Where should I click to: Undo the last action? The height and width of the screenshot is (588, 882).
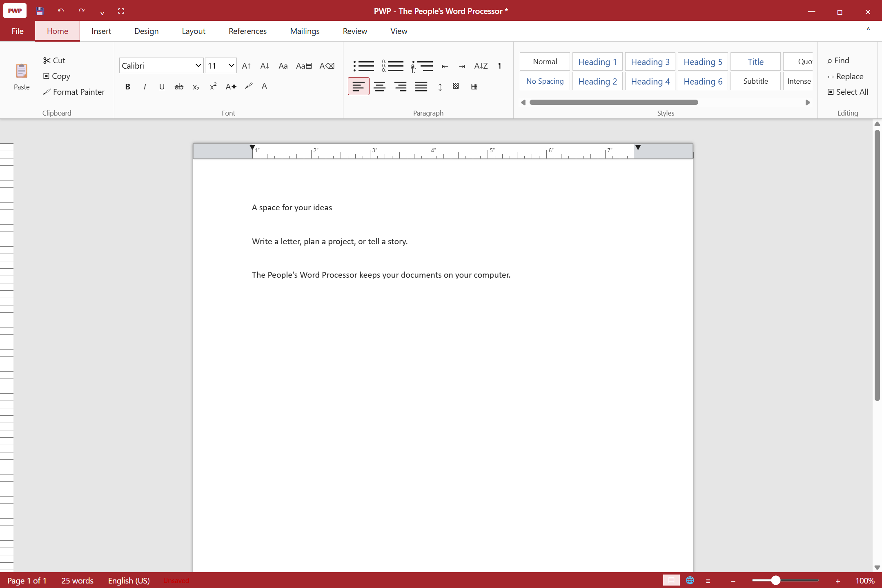tap(60, 11)
